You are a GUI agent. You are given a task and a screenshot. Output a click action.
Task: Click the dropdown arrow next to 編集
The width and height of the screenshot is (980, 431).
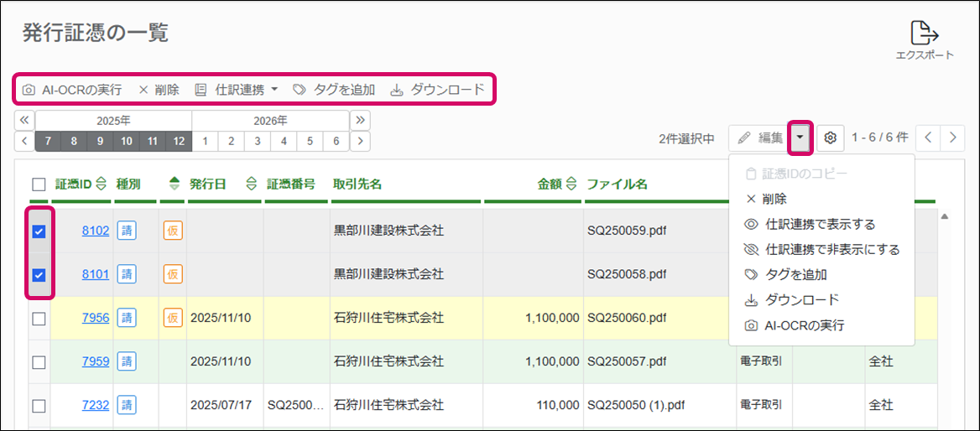pos(801,138)
